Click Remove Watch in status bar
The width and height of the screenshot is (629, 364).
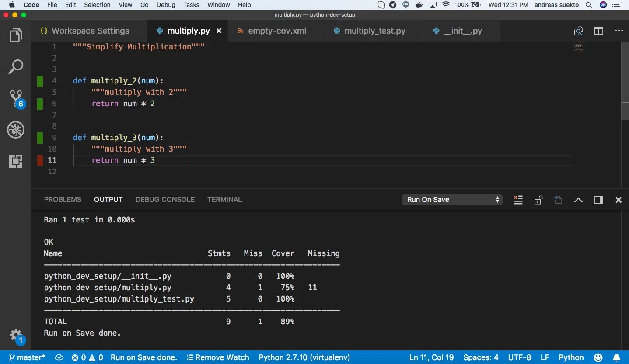tap(217, 357)
